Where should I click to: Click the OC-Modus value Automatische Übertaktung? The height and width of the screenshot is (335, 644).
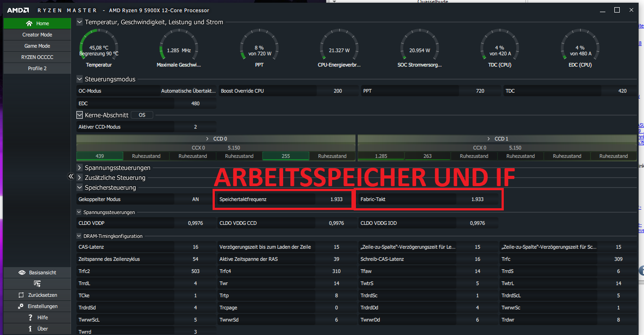click(188, 91)
